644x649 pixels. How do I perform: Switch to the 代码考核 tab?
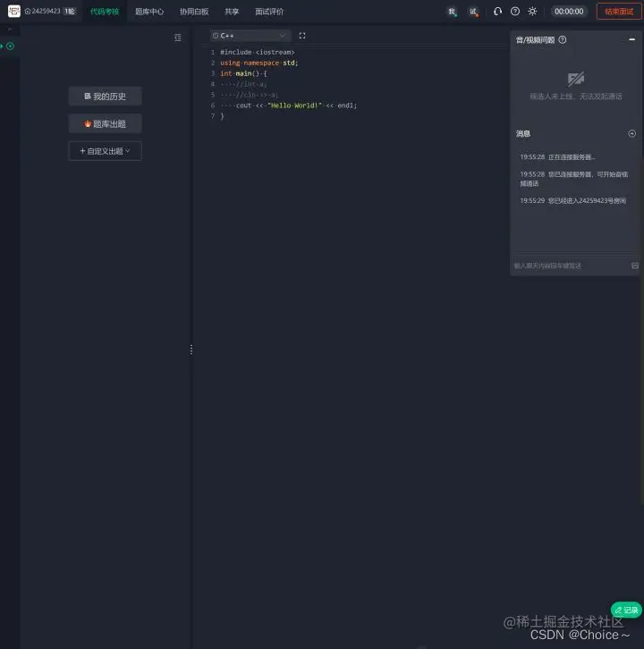click(105, 12)
